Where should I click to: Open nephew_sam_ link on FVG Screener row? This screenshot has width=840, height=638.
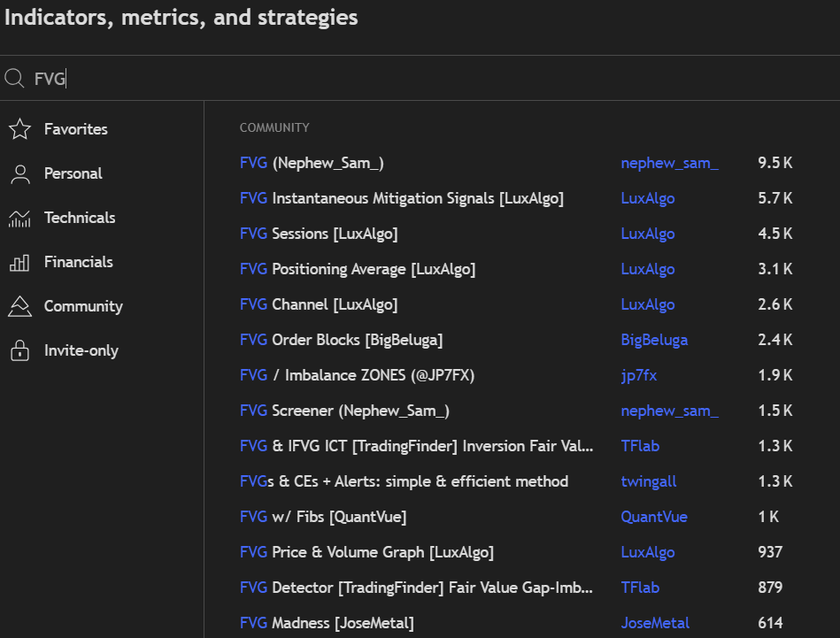670,411
